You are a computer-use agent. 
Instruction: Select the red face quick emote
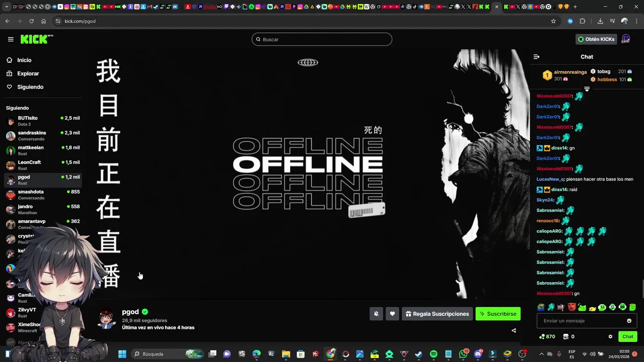(x=572, y=307)
